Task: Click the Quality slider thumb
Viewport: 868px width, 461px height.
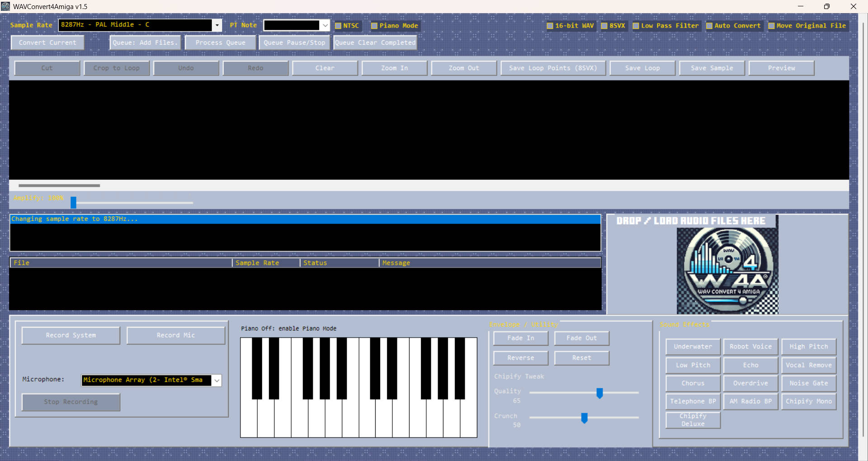Action: [x=599, y=393]
